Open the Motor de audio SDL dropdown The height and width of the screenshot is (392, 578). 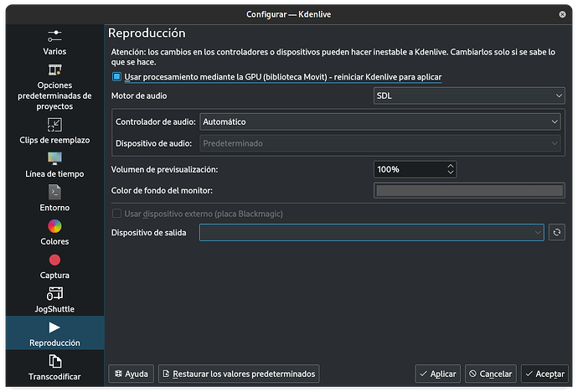pyautogui.click(x=469, y=95)
